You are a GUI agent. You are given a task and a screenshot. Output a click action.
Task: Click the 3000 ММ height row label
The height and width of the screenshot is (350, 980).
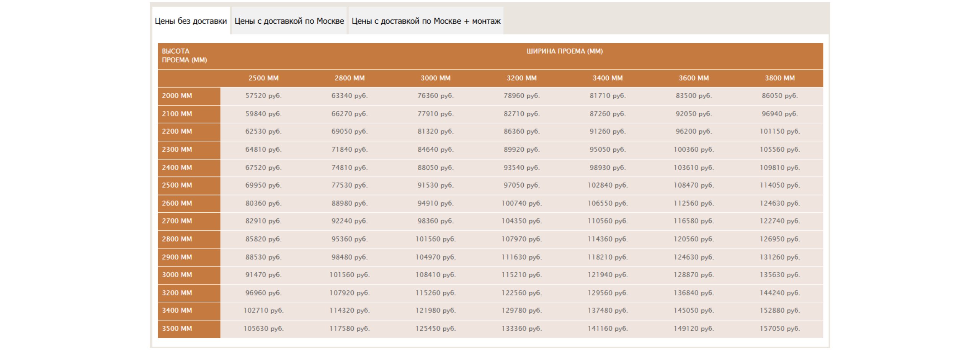189,275
